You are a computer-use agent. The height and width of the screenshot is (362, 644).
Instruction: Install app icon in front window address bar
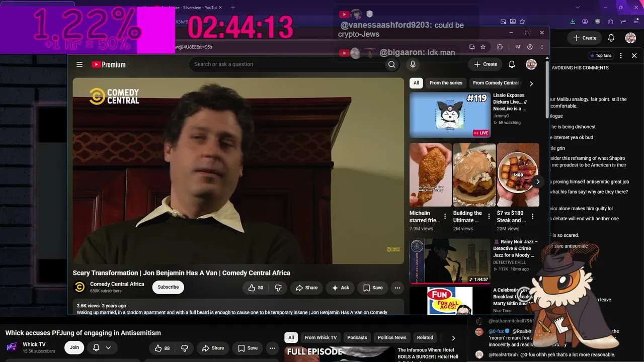[472, 47]
